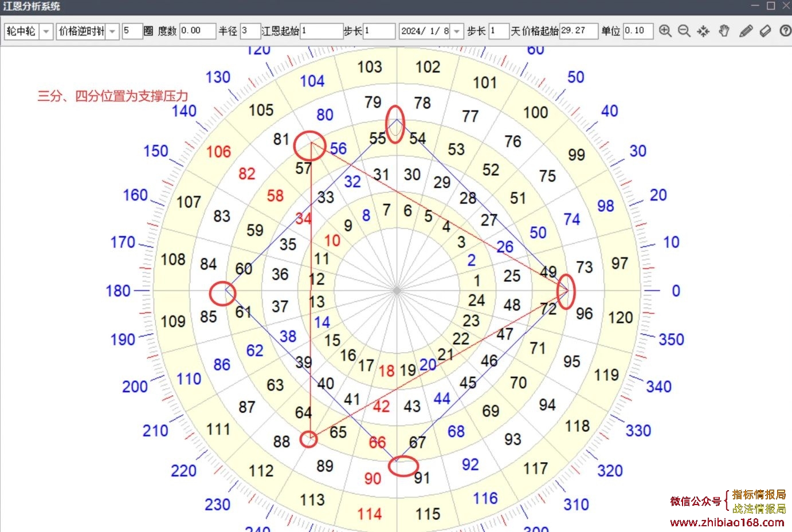Screen dimensions: 792x532
Task: Select the pencil drawing tool
Action: pyautogui.click(x=746, y=31)
